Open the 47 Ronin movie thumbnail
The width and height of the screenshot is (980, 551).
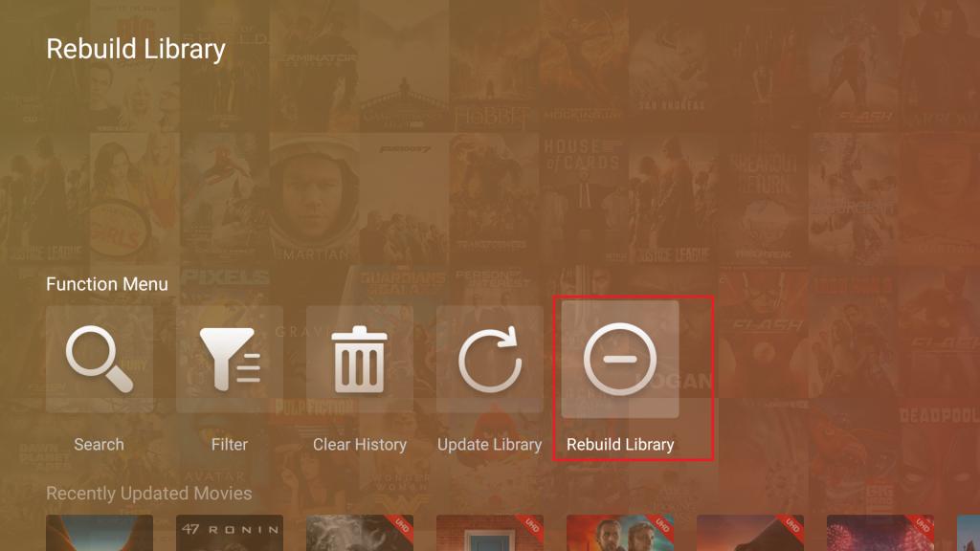230,533
